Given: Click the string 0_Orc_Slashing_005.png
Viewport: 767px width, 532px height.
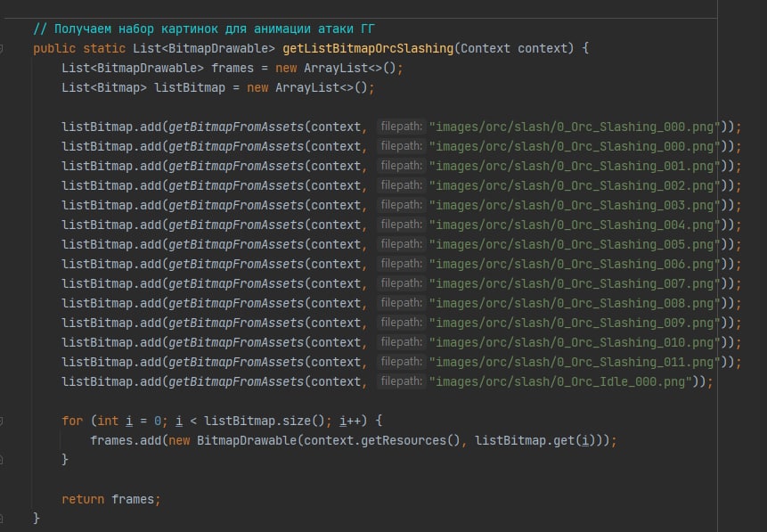Looking at the screenshot, I should point(575,244).
